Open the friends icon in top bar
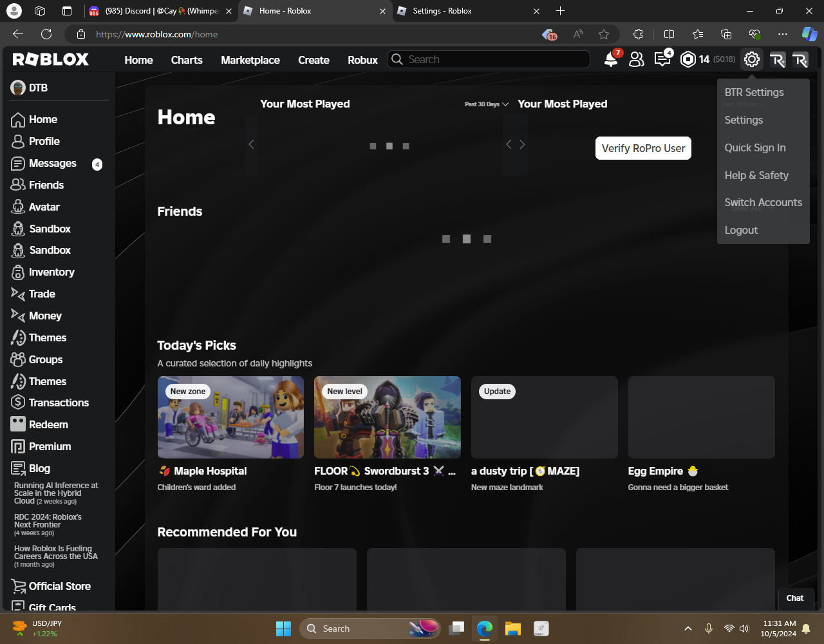 pyautogui.click(x=636, y=59)
